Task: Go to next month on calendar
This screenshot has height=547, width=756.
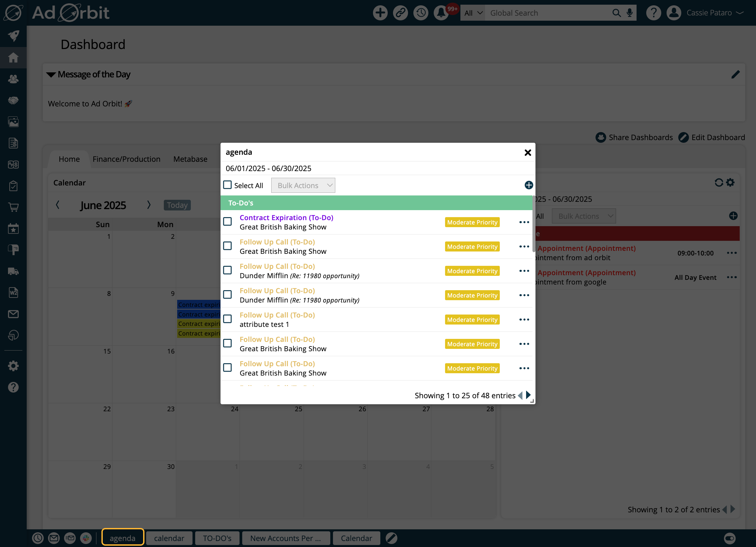Action: point(149,205)
